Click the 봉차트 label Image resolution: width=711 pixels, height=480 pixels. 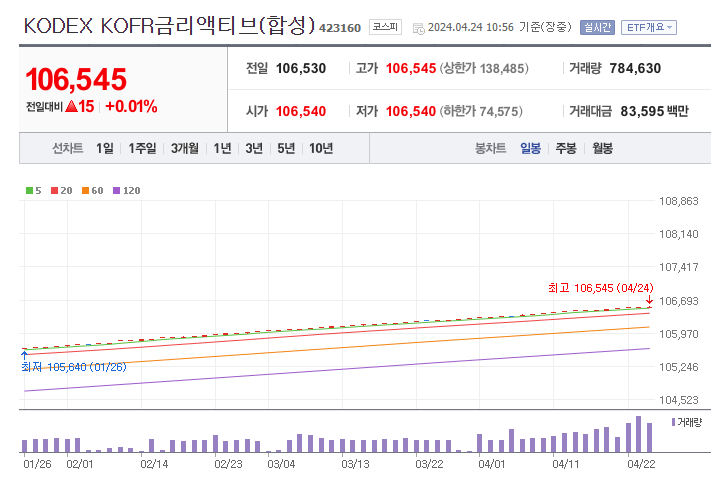coord(490,148)
